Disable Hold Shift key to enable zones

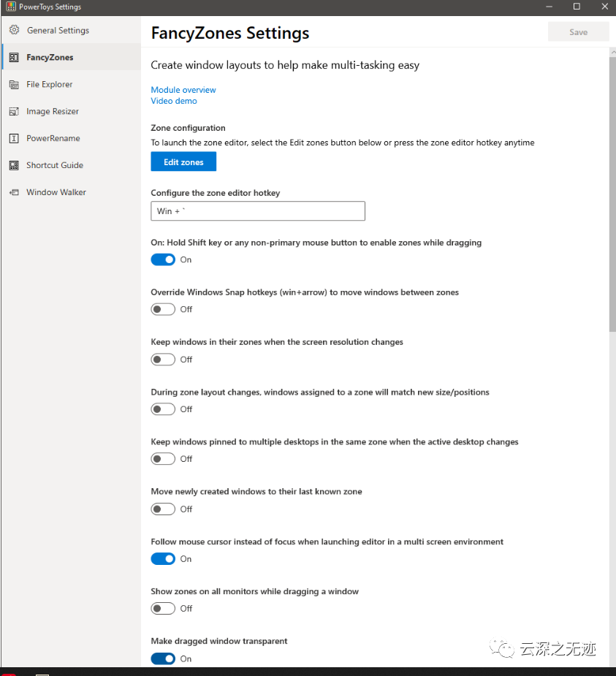point(162,259)
